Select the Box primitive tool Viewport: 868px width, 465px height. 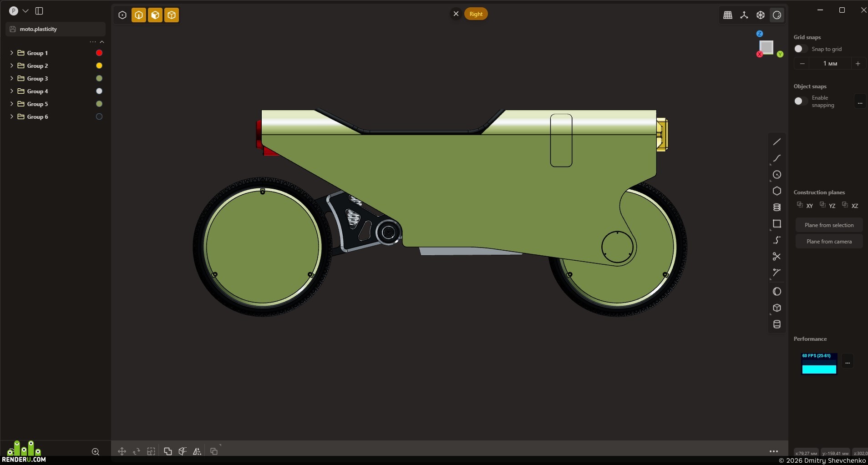click(777, 308)
